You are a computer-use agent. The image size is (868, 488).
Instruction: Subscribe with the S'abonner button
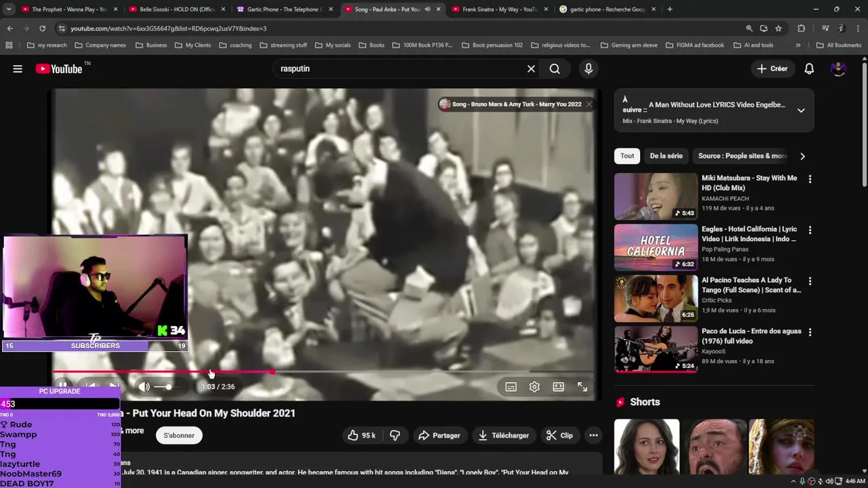pyautogui.click(x=178, y=435)
